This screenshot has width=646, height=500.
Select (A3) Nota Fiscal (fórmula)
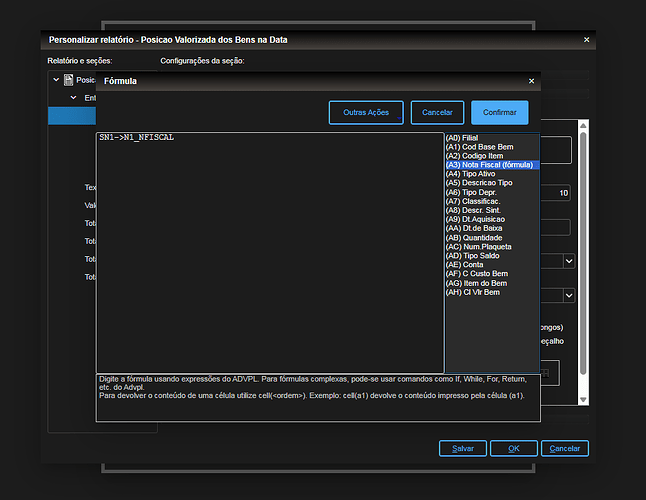click(492, 165)
